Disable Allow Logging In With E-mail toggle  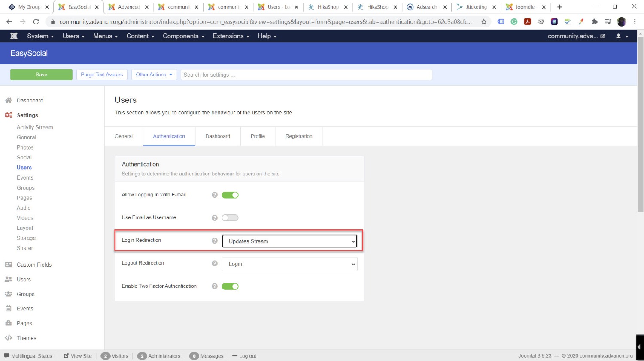click(230, 195)
